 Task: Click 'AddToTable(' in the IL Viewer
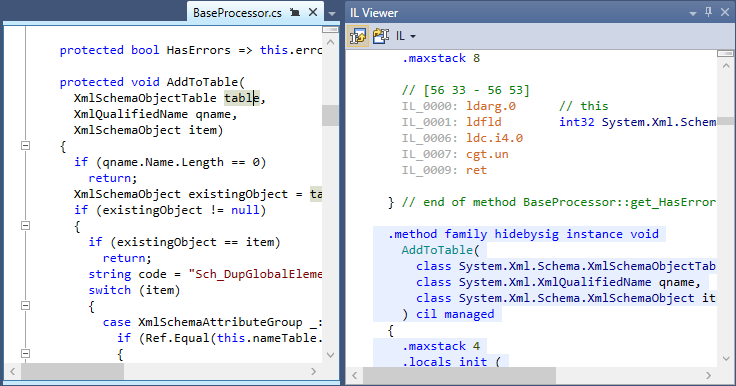(440, 250)
